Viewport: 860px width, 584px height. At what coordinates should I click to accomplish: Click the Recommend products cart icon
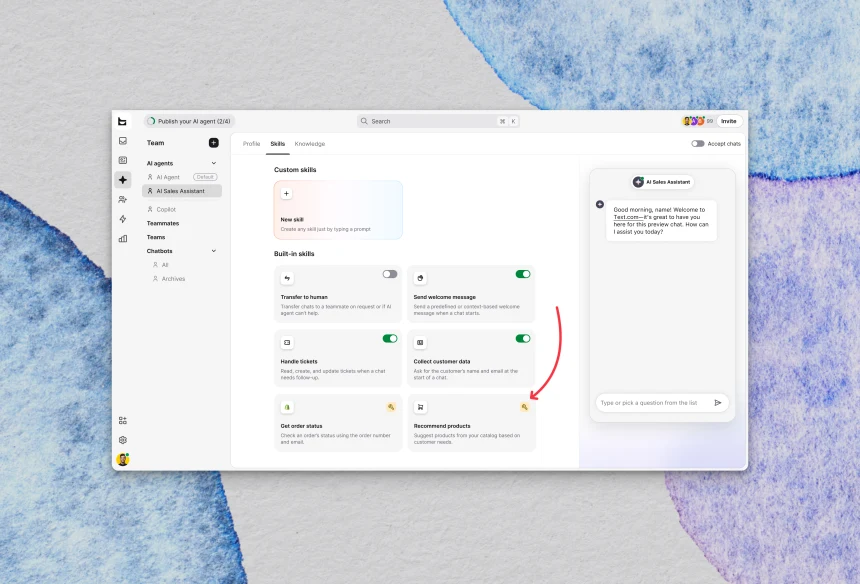point(420,407)
